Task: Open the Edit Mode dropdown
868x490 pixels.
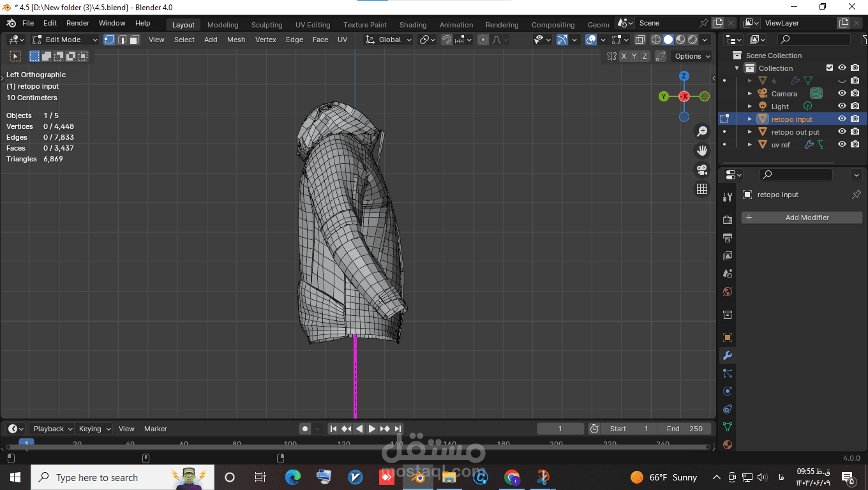Action: pos(65,40)
